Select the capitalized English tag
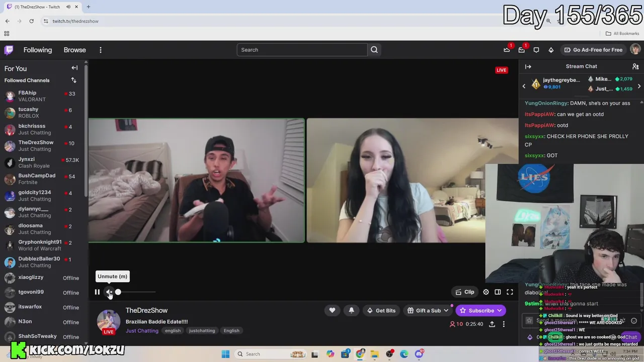Viewport: 644px width, 362px height. point(231,331)
